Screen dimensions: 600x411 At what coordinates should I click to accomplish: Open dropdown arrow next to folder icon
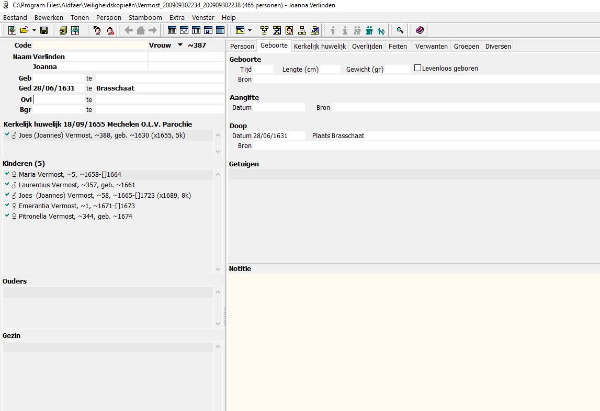click(33, 31)
